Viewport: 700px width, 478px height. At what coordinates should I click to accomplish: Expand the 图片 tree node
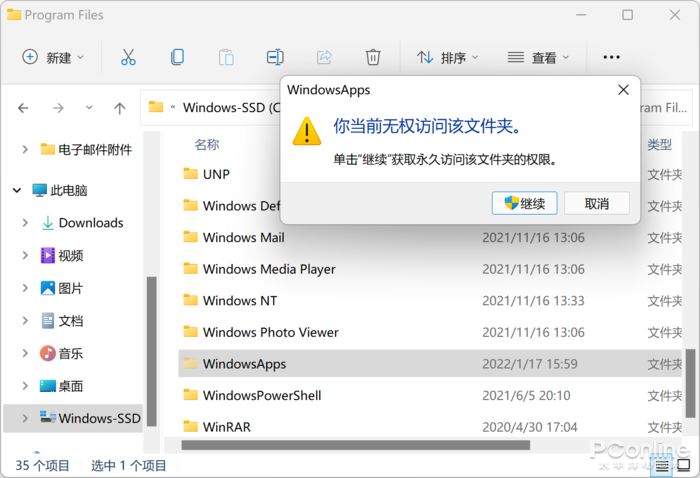(25, 288)
